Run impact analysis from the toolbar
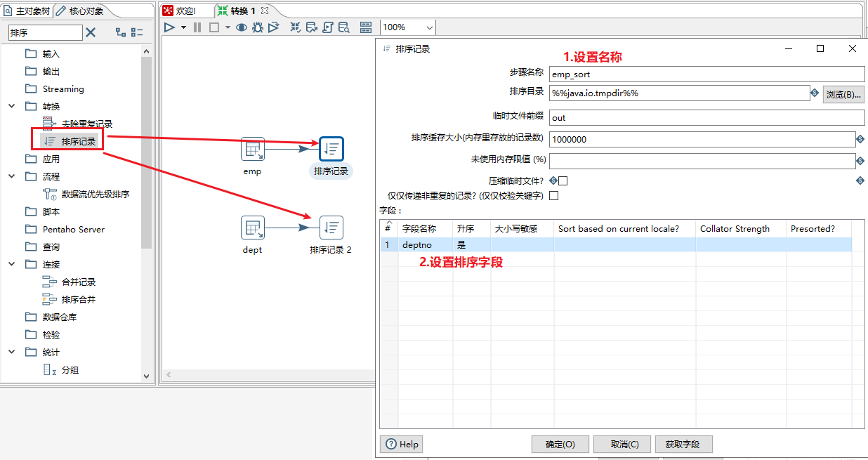868x460 pixels. pos(311,27)
